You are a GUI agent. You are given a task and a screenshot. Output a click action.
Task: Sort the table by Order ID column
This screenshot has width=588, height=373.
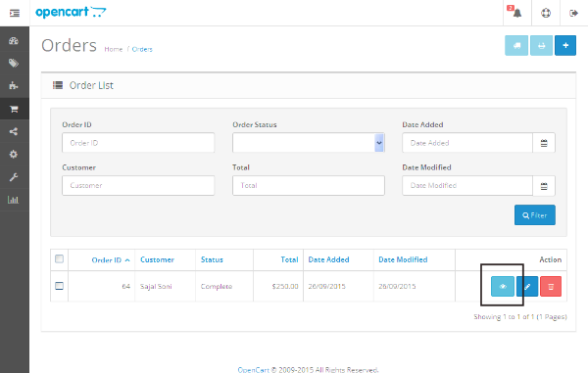111,259
